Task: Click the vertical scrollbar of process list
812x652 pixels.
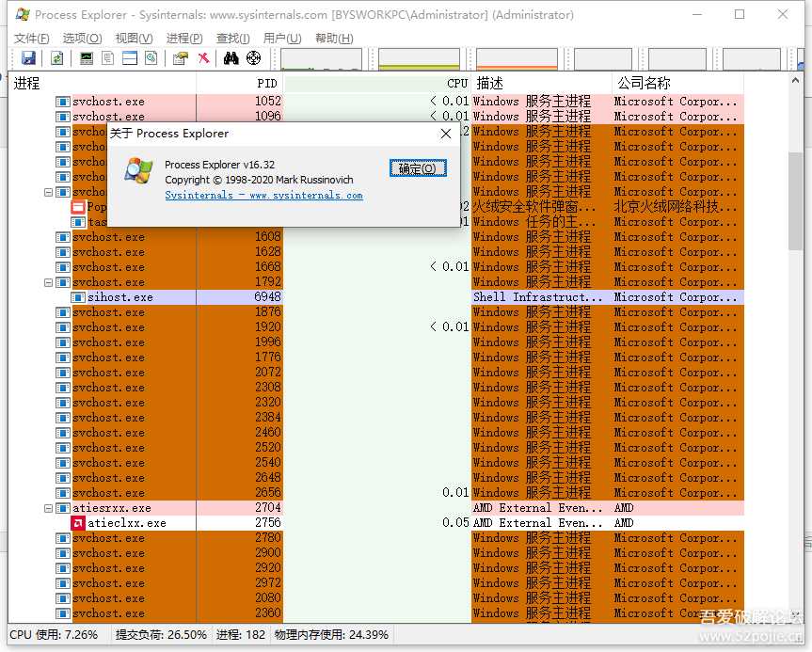Action: 796,376
